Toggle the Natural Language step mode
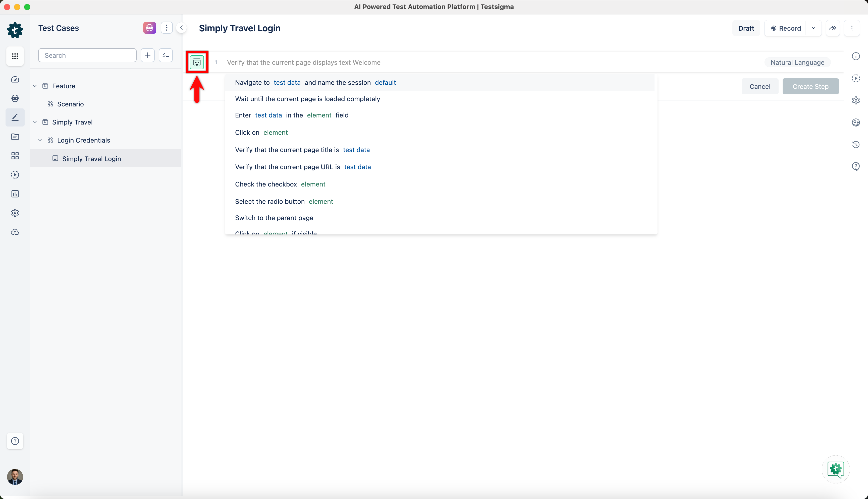 click(x=797, y=62)
